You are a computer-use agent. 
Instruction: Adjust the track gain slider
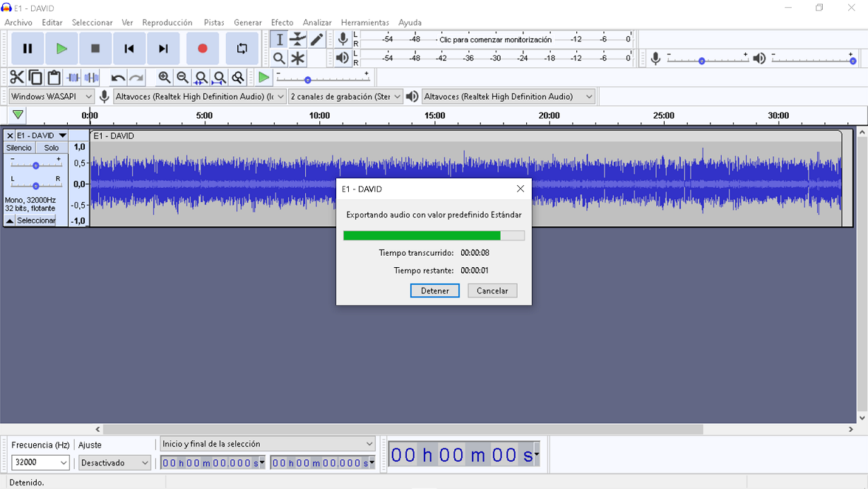click(35, 165)
